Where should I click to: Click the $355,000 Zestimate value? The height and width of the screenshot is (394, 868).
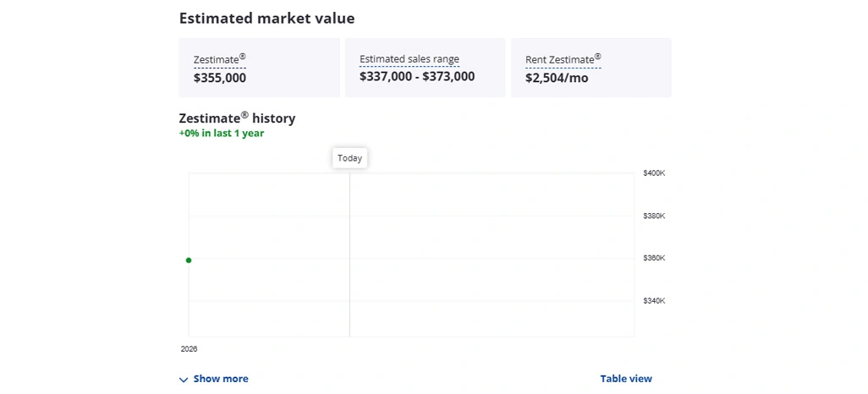220,78
